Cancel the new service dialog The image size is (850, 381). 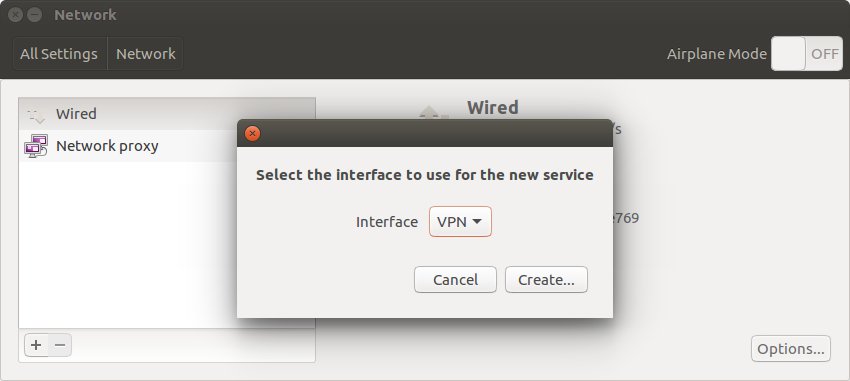455,280
